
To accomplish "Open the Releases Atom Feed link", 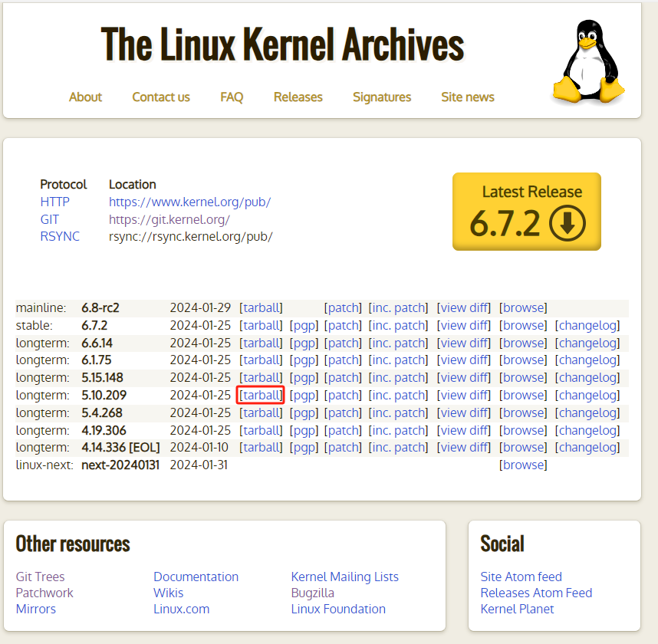I will pos(536,593).
